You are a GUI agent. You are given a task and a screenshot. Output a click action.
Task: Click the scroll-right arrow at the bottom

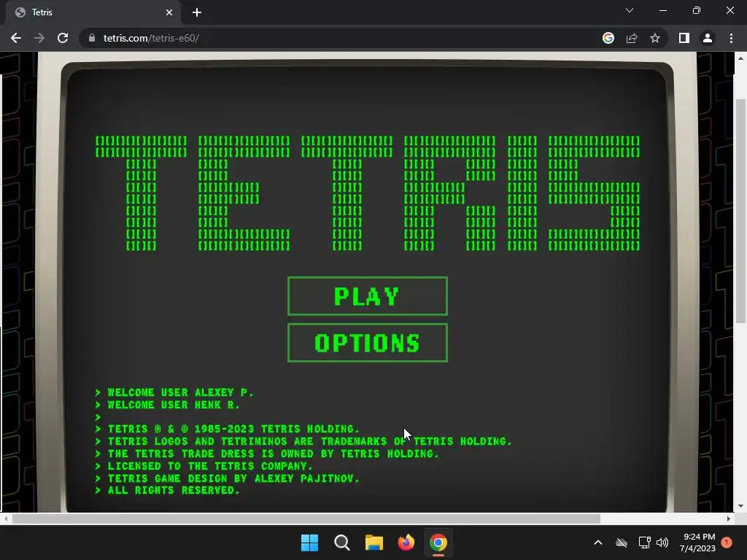pos(729,518)
